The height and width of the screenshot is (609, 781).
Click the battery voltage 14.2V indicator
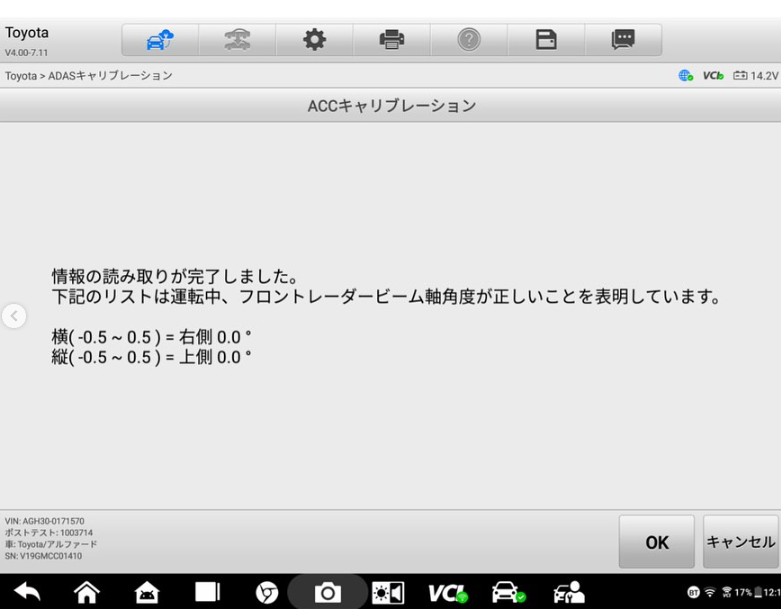(x=757, y=76)
